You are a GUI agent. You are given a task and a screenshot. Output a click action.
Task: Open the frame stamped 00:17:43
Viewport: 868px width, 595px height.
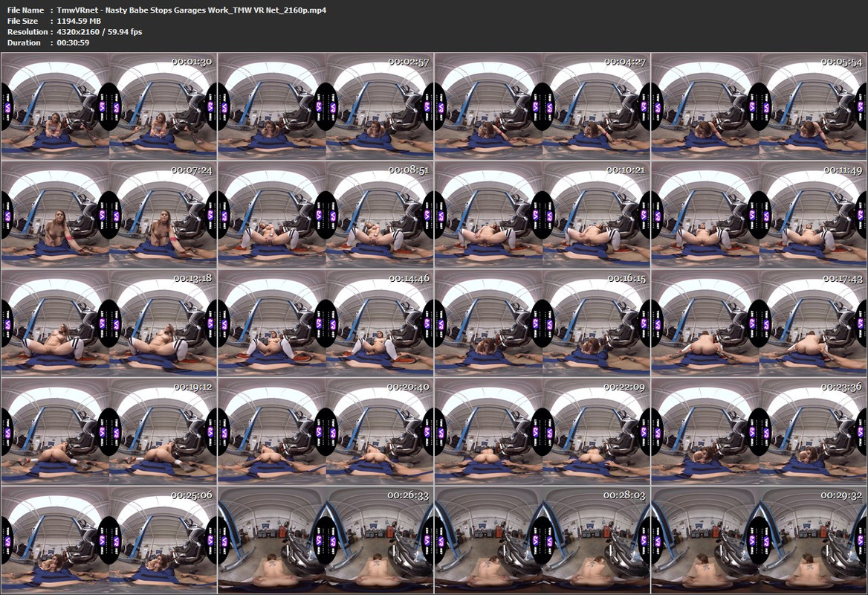tap(759, 323)
